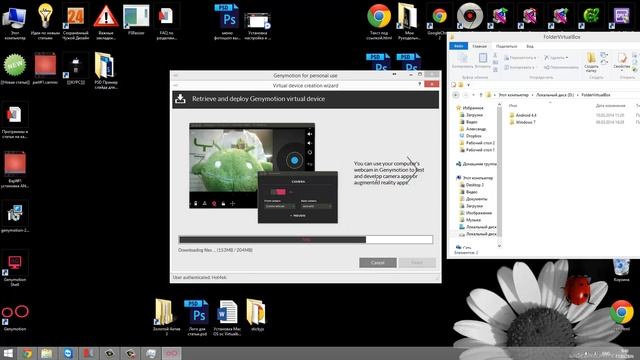
Task: Open the Chrome HTML file desktop icon
Action: point(379,22)
